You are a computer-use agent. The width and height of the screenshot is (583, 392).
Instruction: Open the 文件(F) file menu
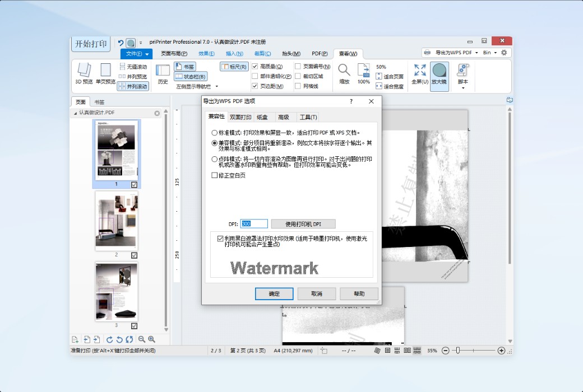[x=136, y=54]
